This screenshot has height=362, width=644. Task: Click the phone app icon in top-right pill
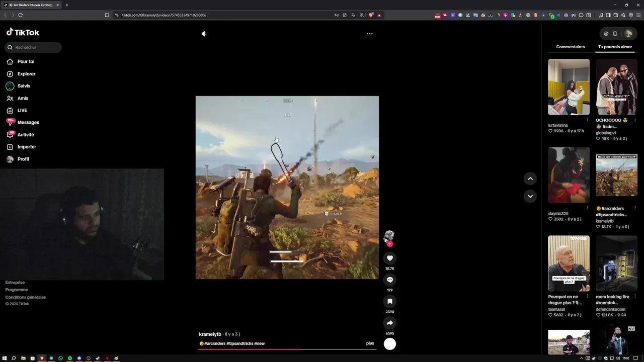click(x=615, y=34)
